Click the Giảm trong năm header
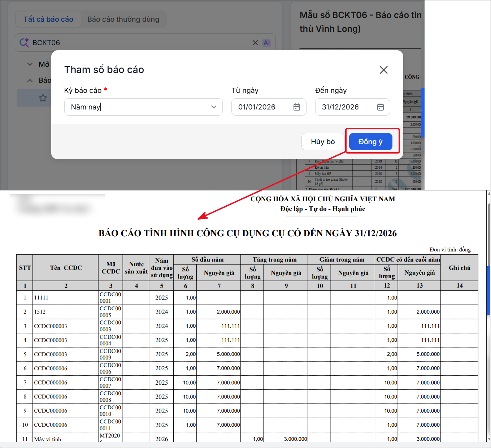This screenshot has width=491, height=448. 342,259
